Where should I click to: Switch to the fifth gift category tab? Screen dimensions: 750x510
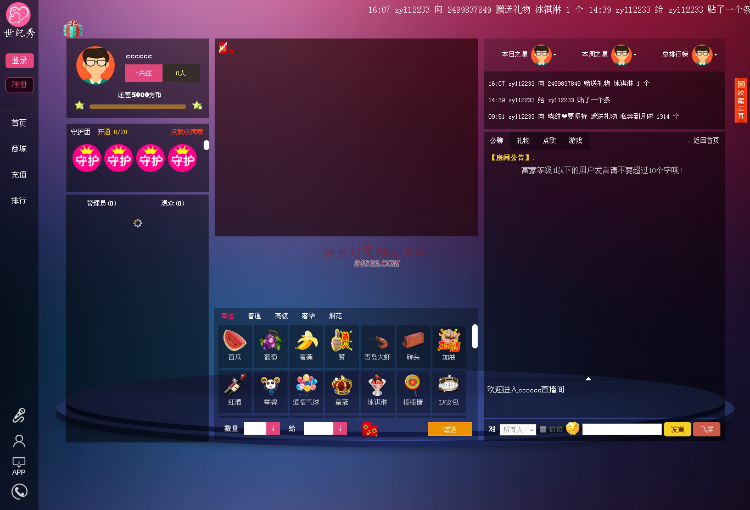click(335, 316)
